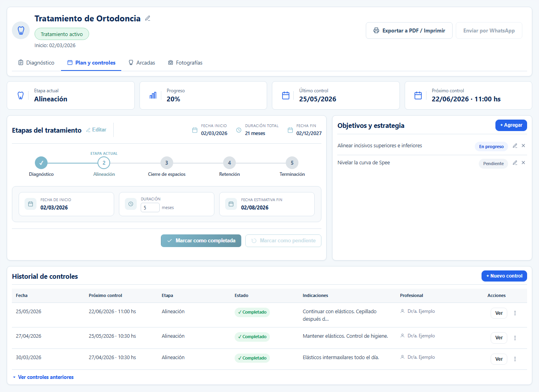Click the calendar icon in Último control card

[286, 95]
